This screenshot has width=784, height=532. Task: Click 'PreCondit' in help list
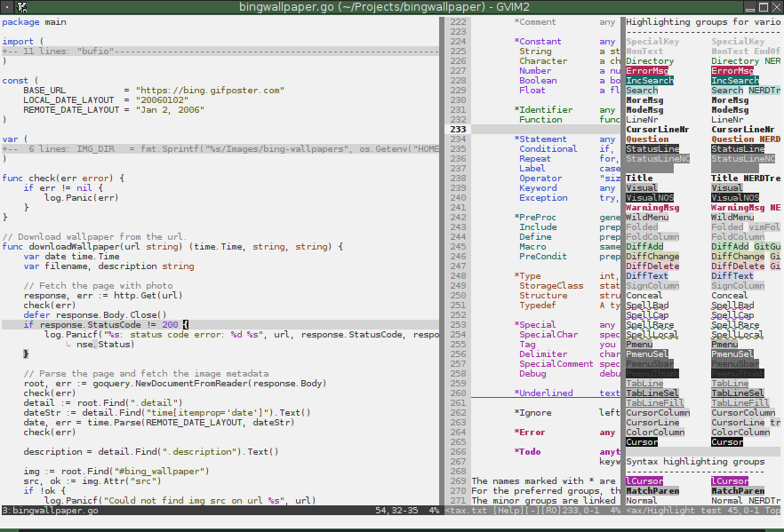(x=543, y=257)
